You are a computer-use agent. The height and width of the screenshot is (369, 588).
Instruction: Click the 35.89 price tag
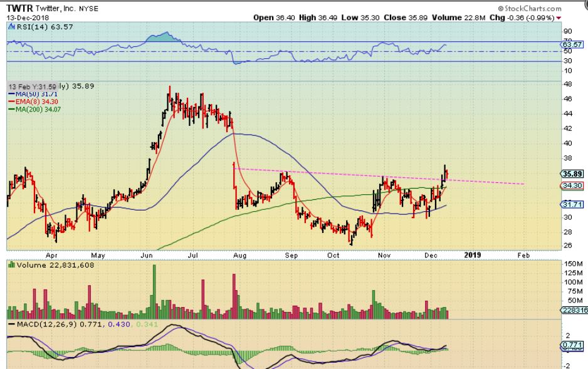tap(572, 174)
